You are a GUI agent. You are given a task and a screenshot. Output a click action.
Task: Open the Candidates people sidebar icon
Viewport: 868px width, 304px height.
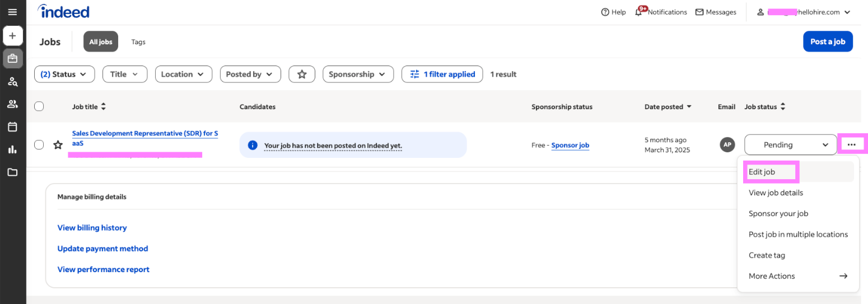(12, 104)
